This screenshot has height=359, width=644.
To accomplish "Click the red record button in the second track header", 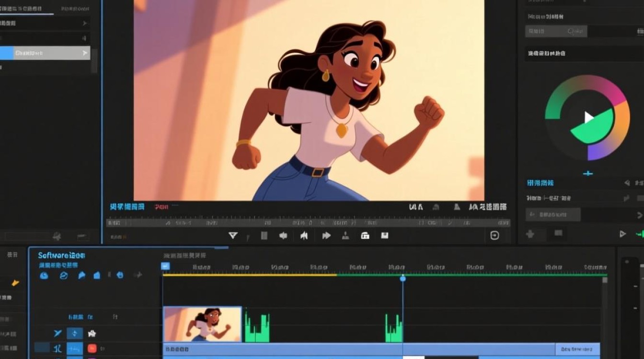I will pos(92,348).
